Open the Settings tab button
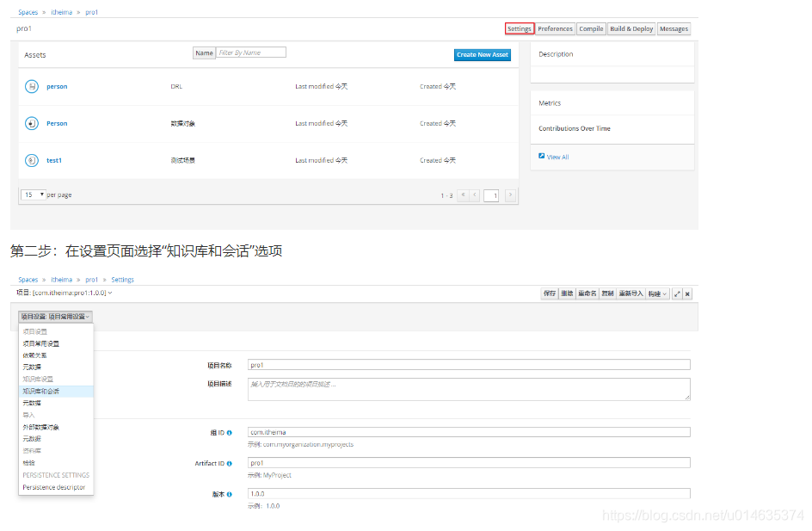 [x=520, y=29]
